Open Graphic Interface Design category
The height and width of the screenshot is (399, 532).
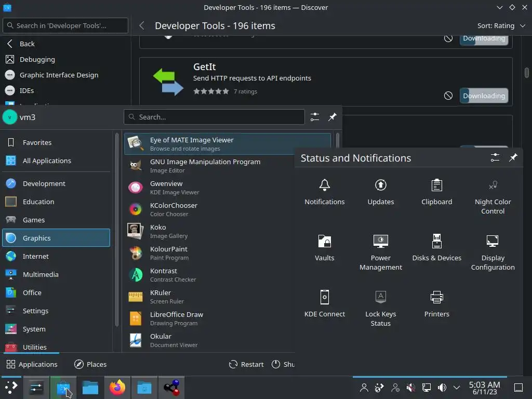[65, 75]
